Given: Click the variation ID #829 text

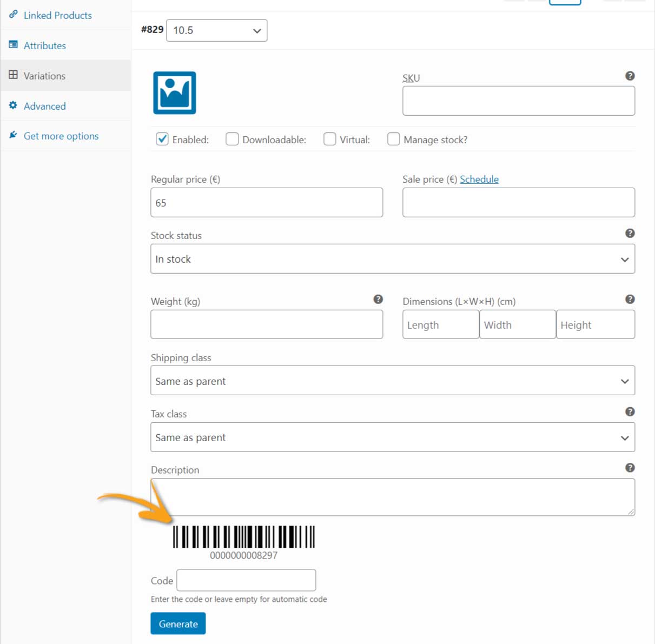Looking at the screenshot, I should pyautogui.click(x=152, y=29).
